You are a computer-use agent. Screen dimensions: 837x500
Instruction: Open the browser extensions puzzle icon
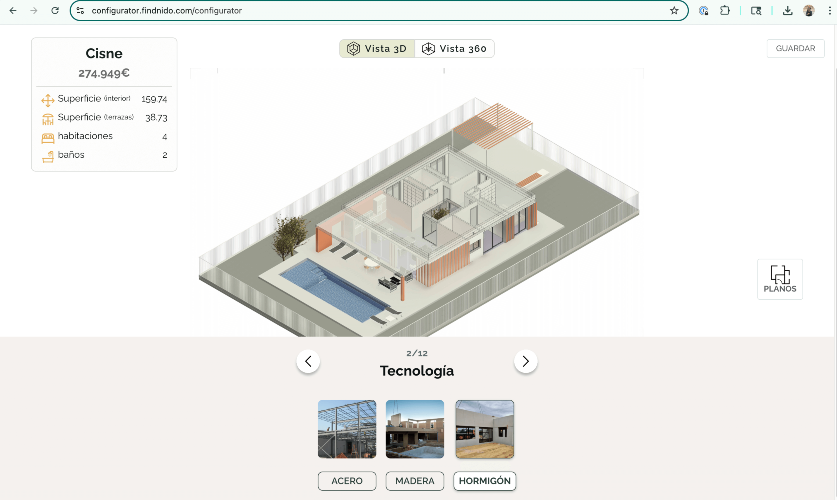(x=724, y=10)
